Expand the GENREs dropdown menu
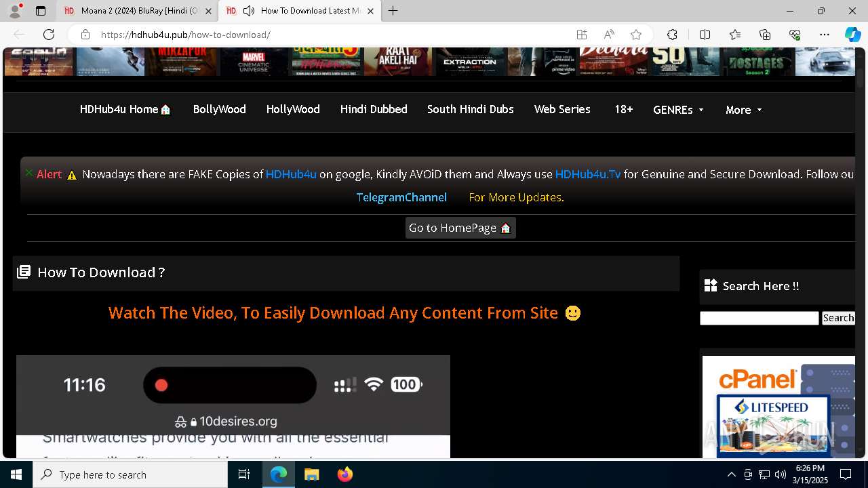Image resolution: width=868 pixels, height=488 pixels. 678,110
